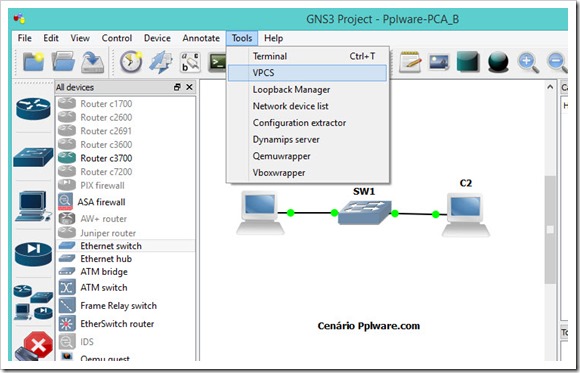
Task: Select PIX firewall in device list
Action: point(125,185)
